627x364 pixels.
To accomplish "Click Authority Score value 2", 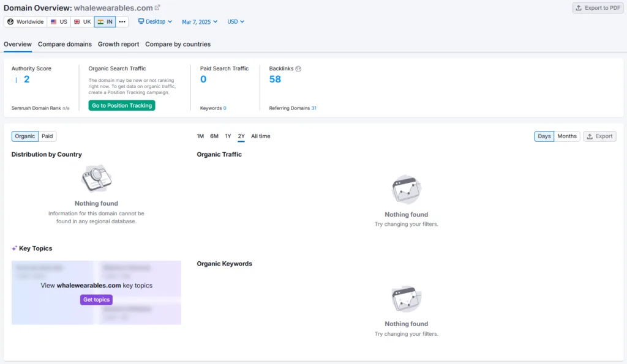I will tap(26, 80).
